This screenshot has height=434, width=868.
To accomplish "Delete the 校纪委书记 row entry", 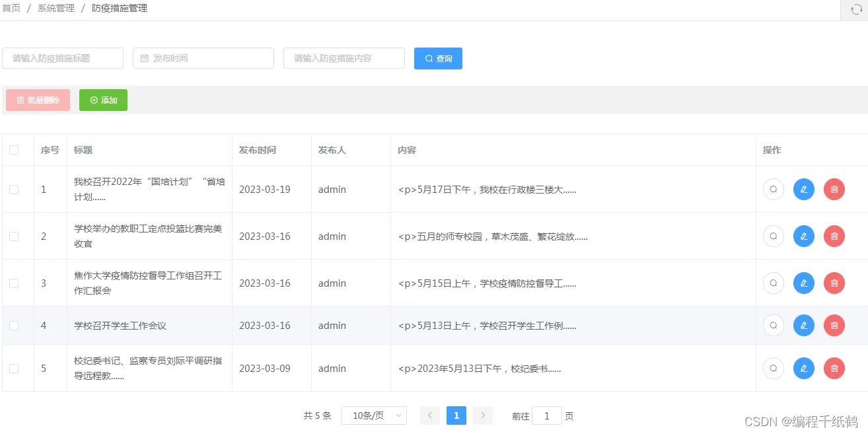I will (x=834, y=369).
